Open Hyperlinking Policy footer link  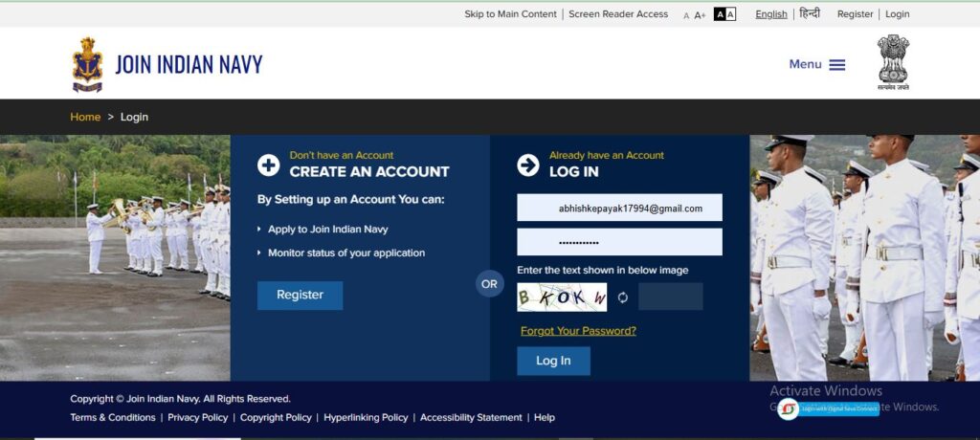(366, 417)
